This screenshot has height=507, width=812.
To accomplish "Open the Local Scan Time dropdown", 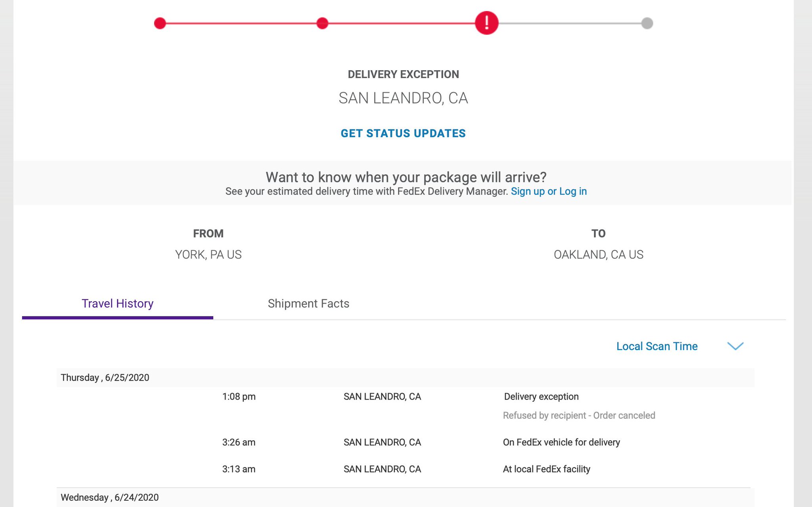I will point(657,346).
